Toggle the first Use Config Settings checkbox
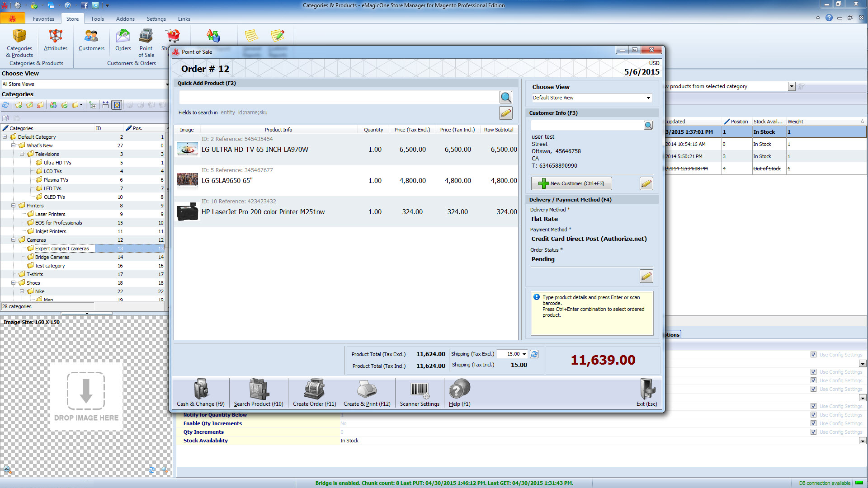The height and width of the screenshot is (488, 868). coord(813,355)
